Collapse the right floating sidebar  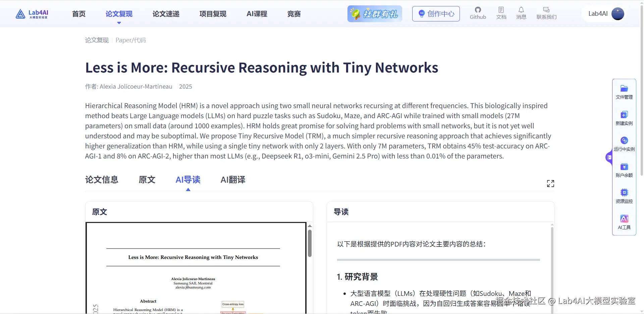pos(609,157)
